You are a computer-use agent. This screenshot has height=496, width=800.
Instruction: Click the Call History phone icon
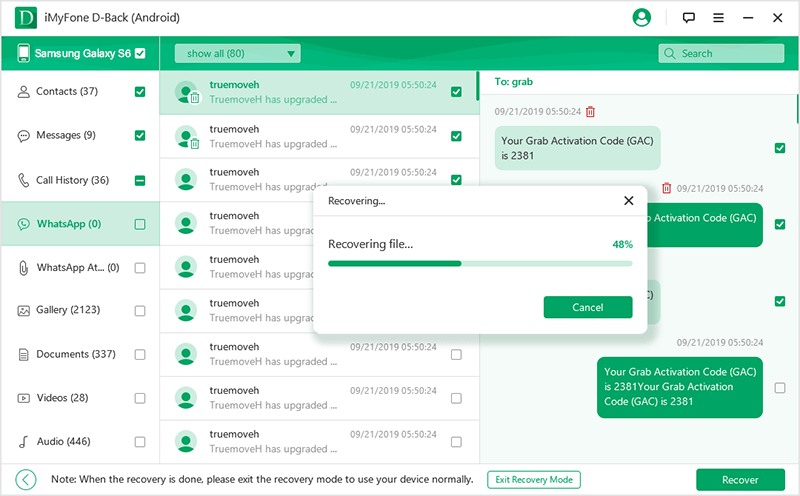tap(23, 180)
